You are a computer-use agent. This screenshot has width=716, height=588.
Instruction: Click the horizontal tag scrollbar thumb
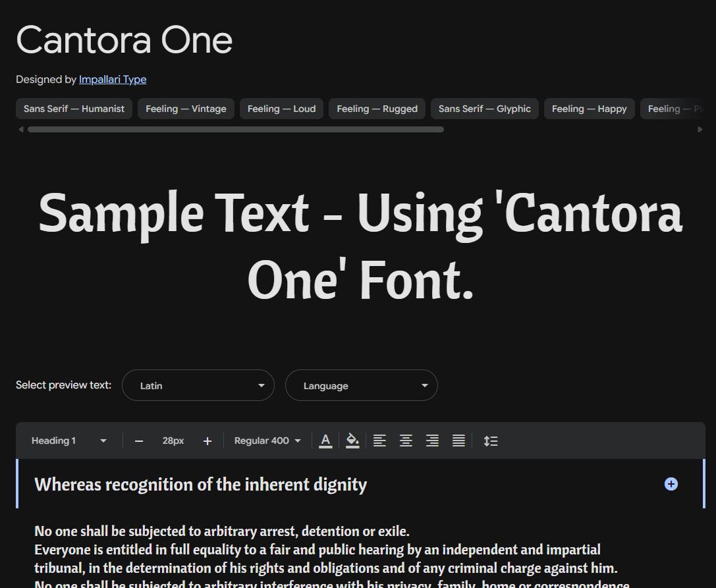[x=236, y=130]
